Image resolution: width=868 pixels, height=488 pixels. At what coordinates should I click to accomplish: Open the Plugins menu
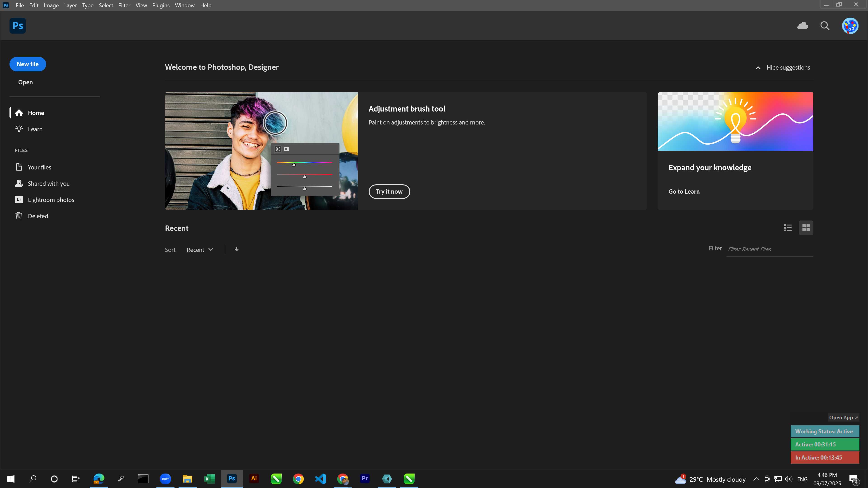point(161,5)
